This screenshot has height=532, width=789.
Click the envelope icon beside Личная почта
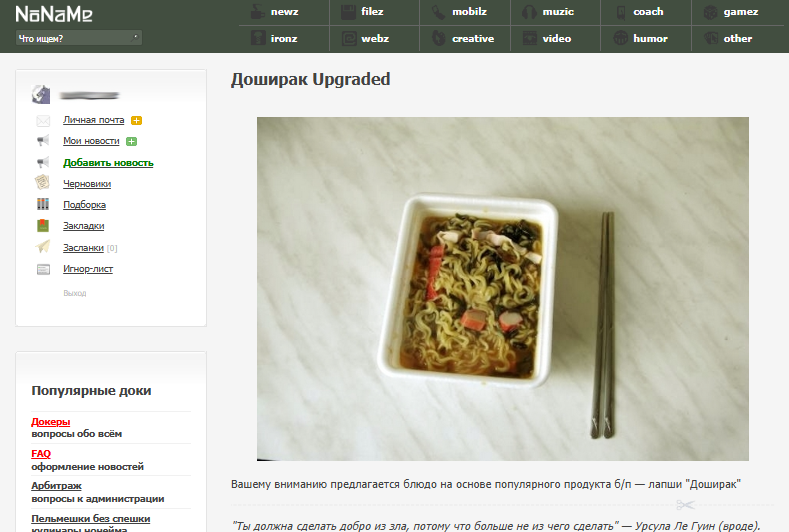click(43, 121)
